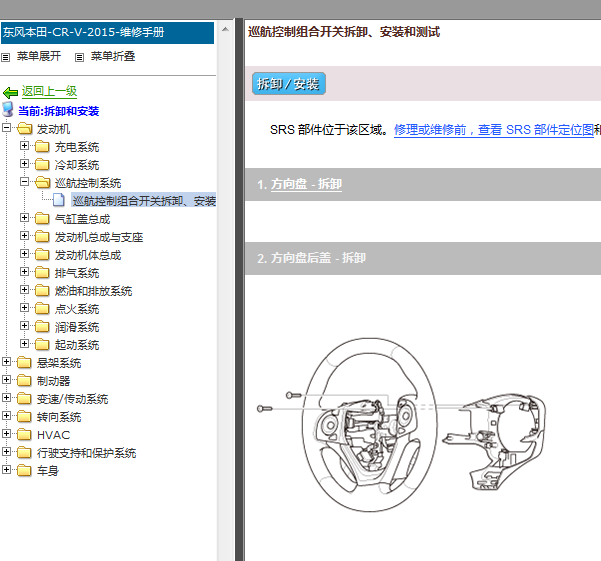Click the 当前:拆卸和安装 label
This screenshot has width=601, height=561.
59,111
